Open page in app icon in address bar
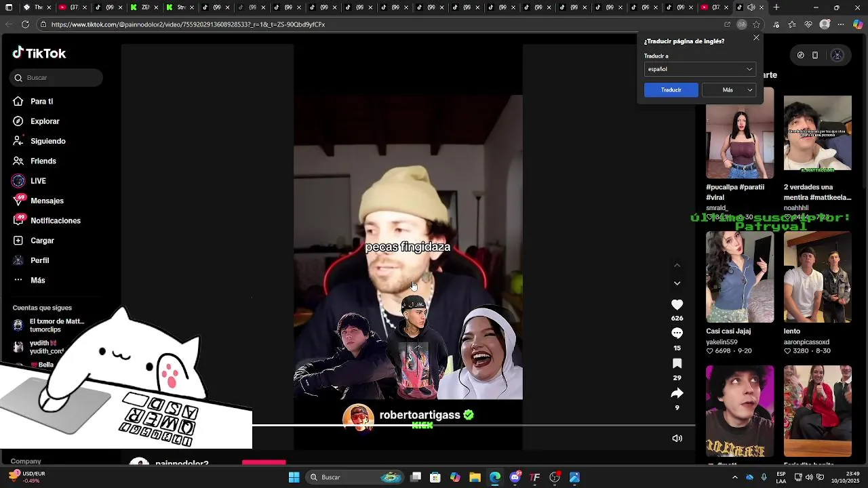Image resolution: width=868 pixels, height=488 pixels. pyautogui.click(x=728, y=24)
